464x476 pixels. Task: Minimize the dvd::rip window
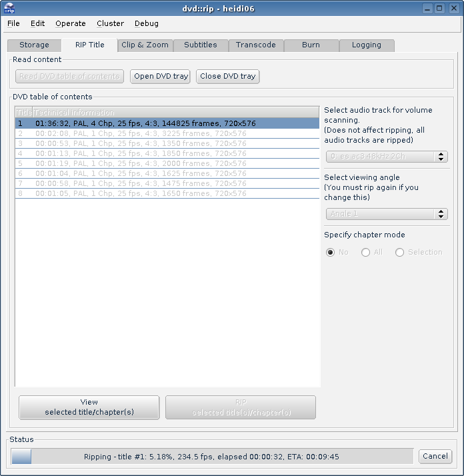click(427, 8)
